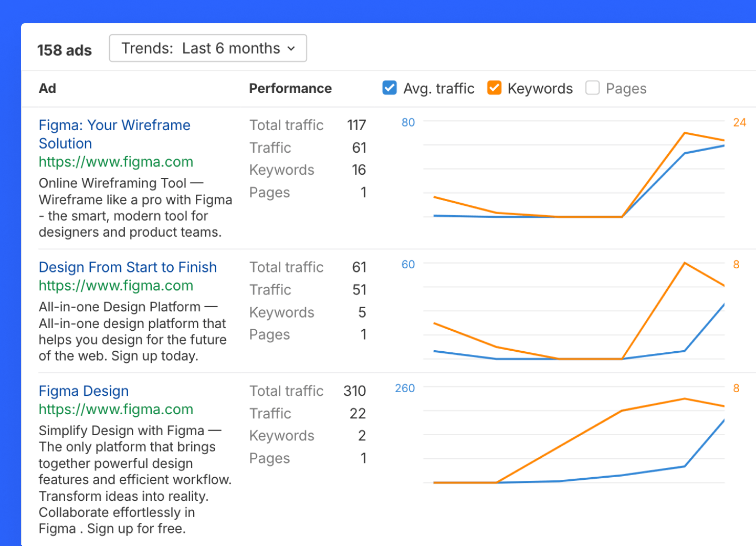This screenshot has width=756, height=546.
Task: Select Keywords value 5 in second ad
Action: (362, 312)
